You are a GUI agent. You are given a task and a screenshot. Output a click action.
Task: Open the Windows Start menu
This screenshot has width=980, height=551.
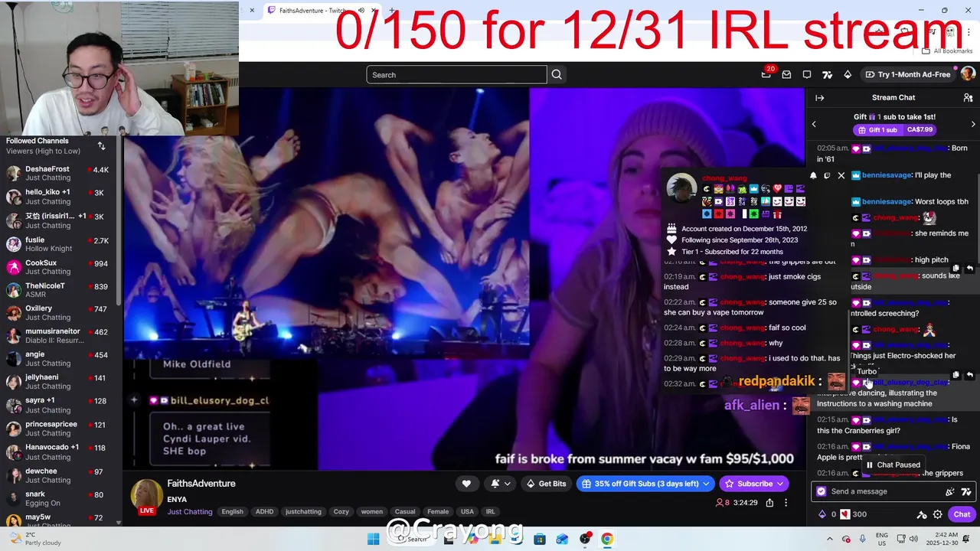pyautogui.click(x=373, y=539)
